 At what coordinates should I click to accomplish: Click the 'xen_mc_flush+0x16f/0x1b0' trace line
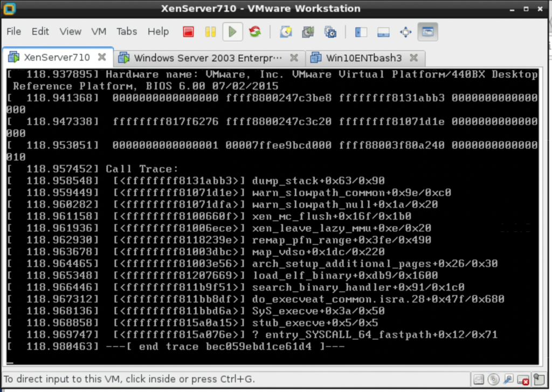332,217
